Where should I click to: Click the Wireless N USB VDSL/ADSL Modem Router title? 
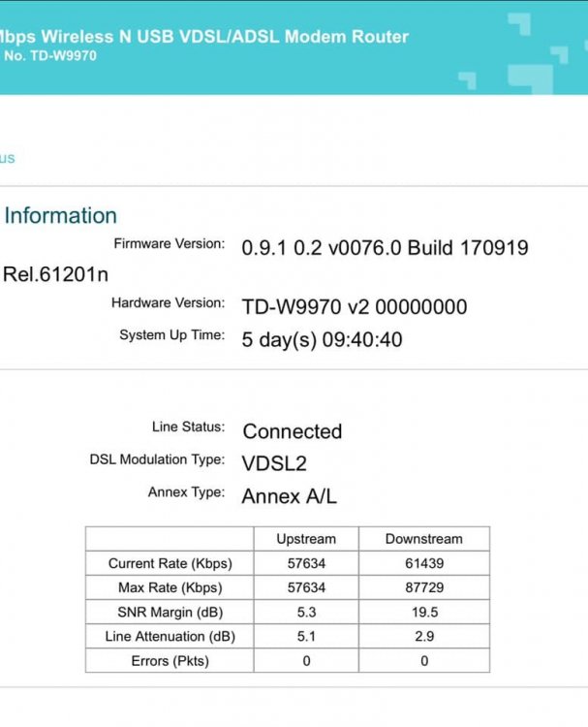pyautogui.click(x=204, y=37)
